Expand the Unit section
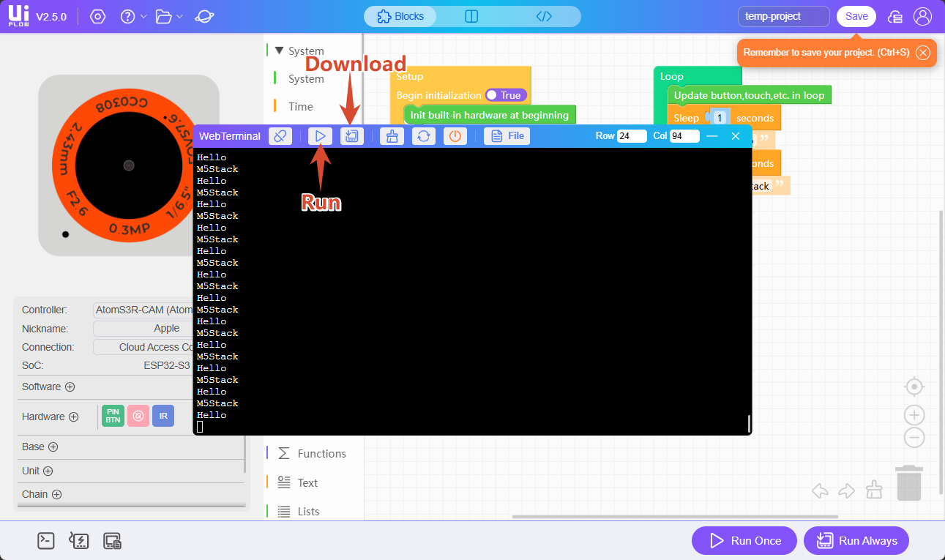The image size is (945, 560). [x=48, y=471]
